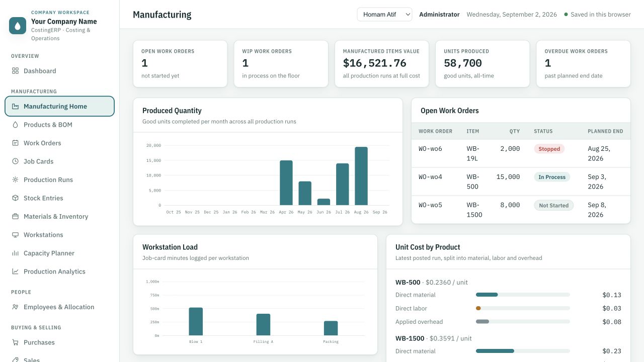The width and height of the screenshot is (644, 362).
Task: Open Materials & Inventory
Action: tap(60, 216)
